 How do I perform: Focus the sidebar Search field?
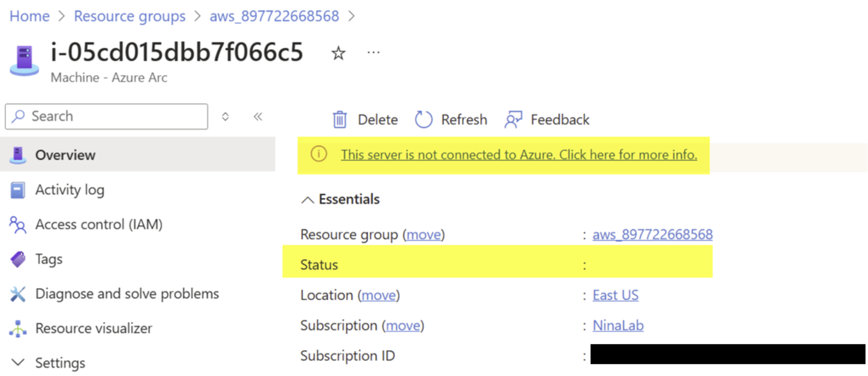pos(107,117)
